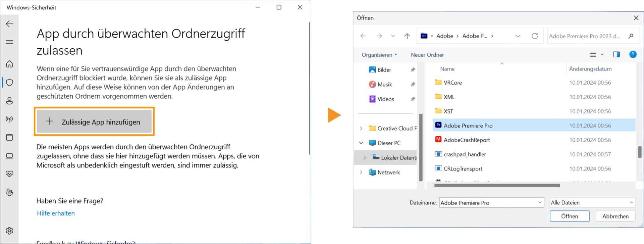Open recent locations dropdown arrow
This screenshot has height=244, width=644.
pos(393,36)
